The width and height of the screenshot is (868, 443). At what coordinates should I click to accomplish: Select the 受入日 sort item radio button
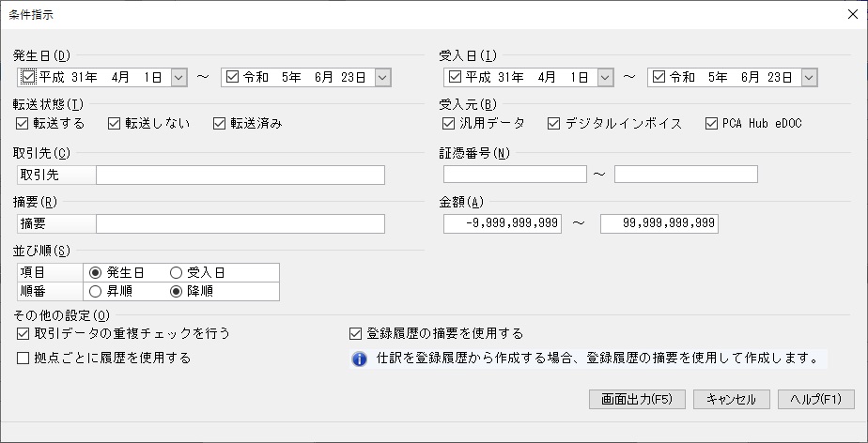tap(176, 272)
